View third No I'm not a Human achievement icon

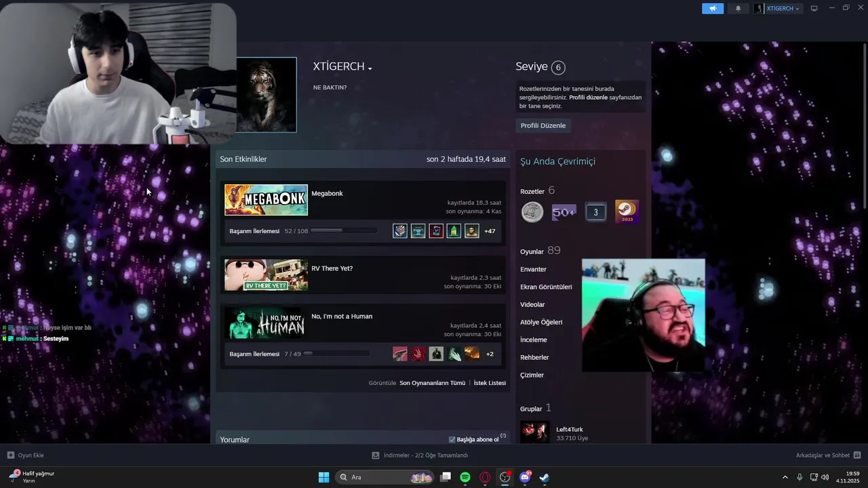coord(436,354)
